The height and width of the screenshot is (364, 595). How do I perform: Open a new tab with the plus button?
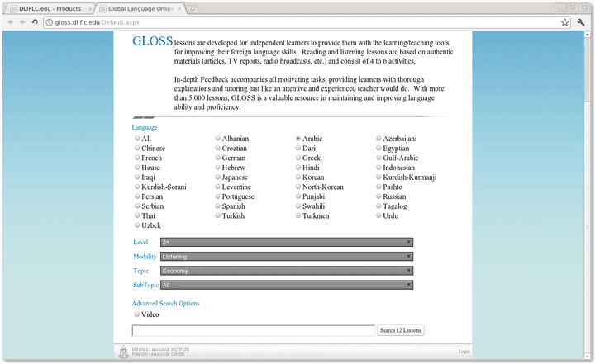coord(192,7)
